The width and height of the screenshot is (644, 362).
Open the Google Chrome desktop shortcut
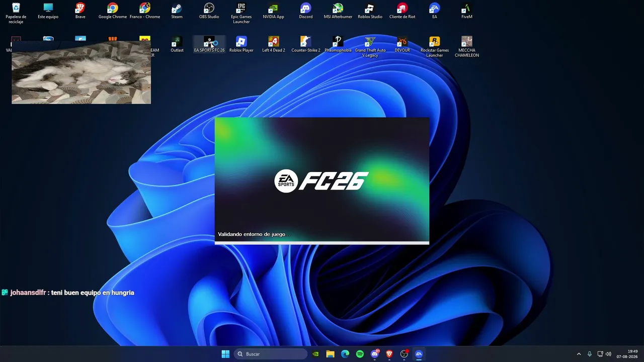[113, 11]
